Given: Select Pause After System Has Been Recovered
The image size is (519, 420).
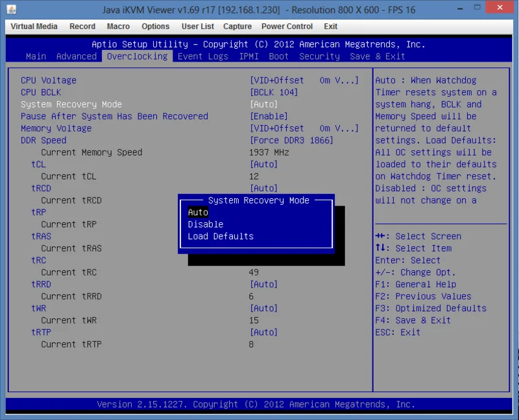Looking at the screenshot, I should [x=115, y=117].
